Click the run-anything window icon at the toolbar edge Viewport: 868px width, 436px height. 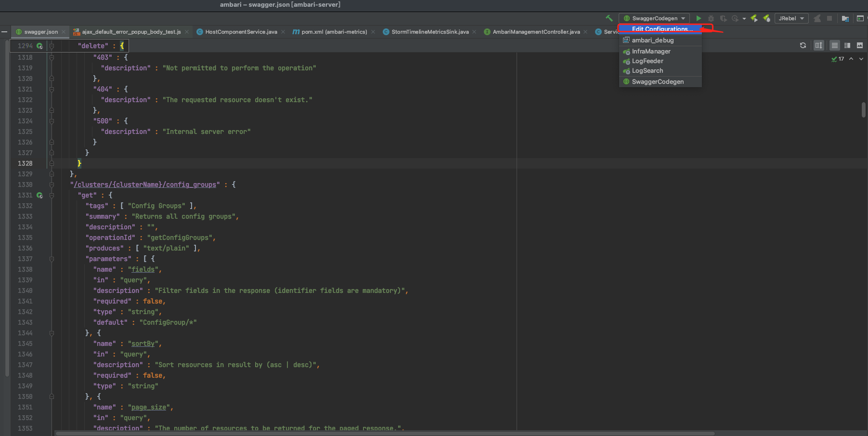coord(860,18)
